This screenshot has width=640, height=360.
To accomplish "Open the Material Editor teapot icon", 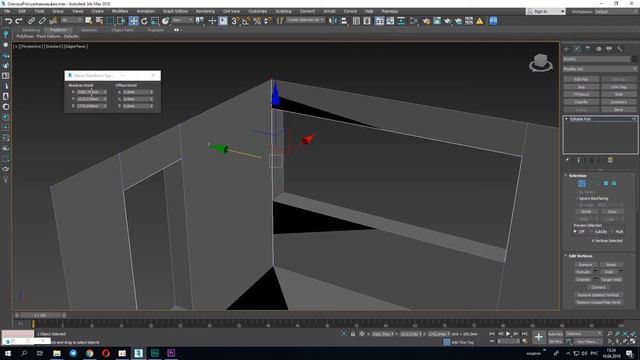I will pos(426,21).
